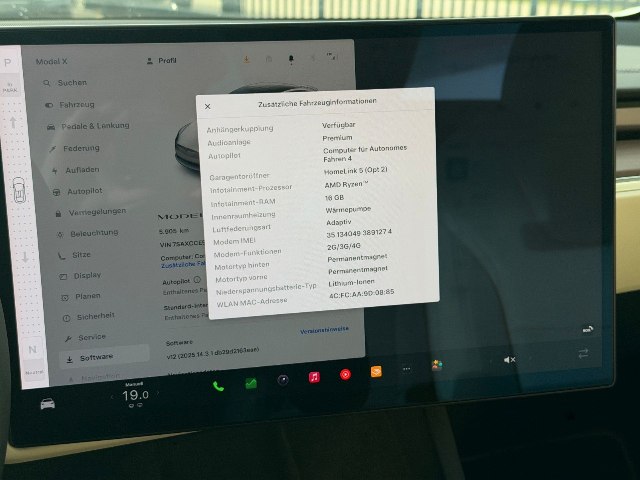
Task: Select Pedale & Lenkung in the menu
Action: click(89, 126)
